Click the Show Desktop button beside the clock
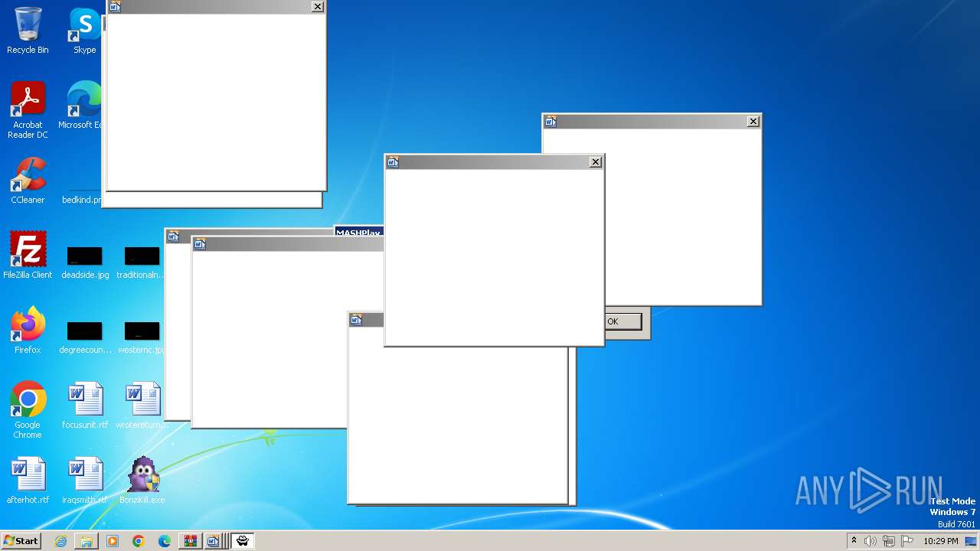980x551 pixels. point(972,541)
